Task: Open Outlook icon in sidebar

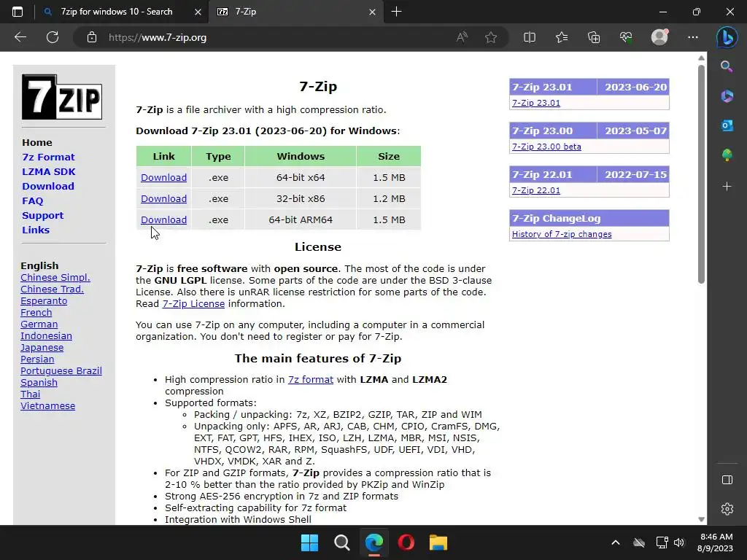Action: (727, 125)
